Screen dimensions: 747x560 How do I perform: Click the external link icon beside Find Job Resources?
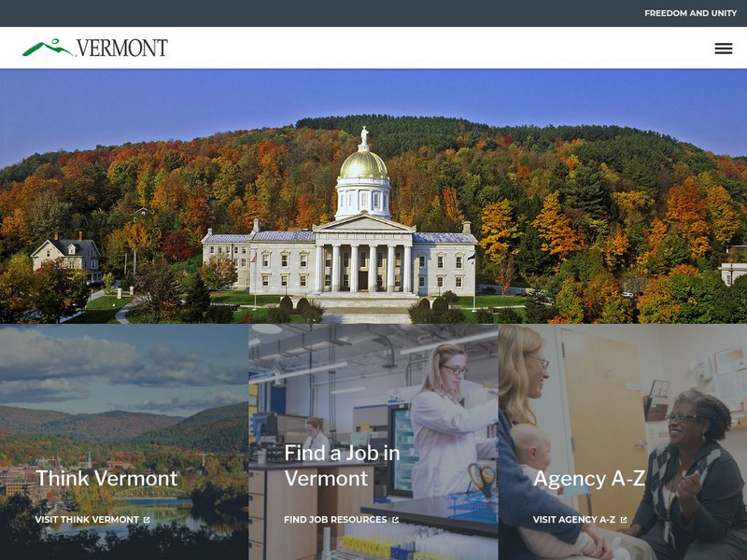pyautogui.click(x=395, y=520)
